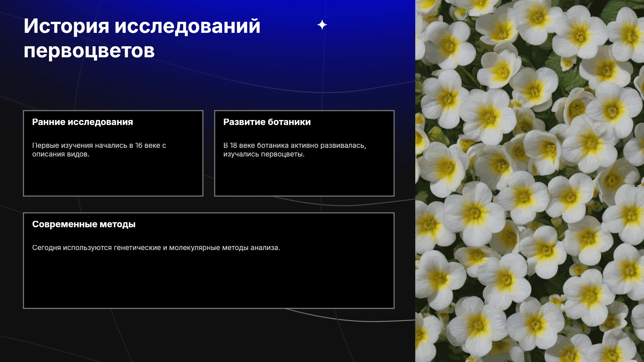Click the number "16" in early research text

pos(139,145)
